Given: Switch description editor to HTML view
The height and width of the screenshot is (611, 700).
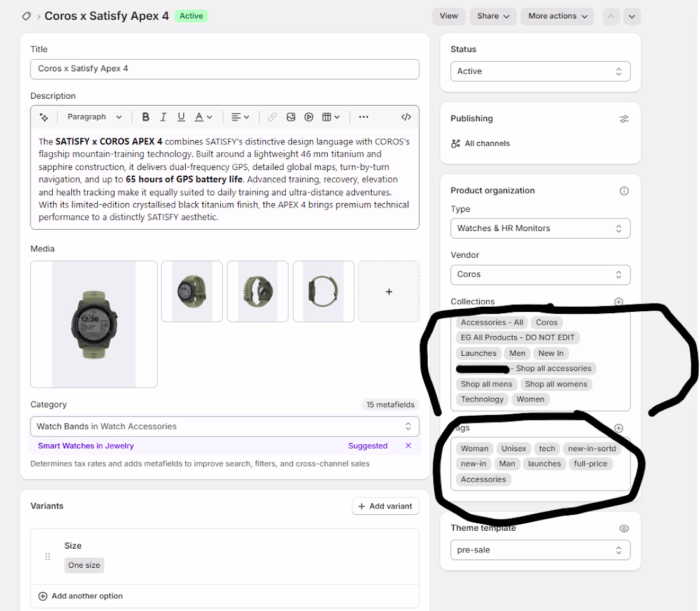Looking at the screenshot, I should point(406,117).
